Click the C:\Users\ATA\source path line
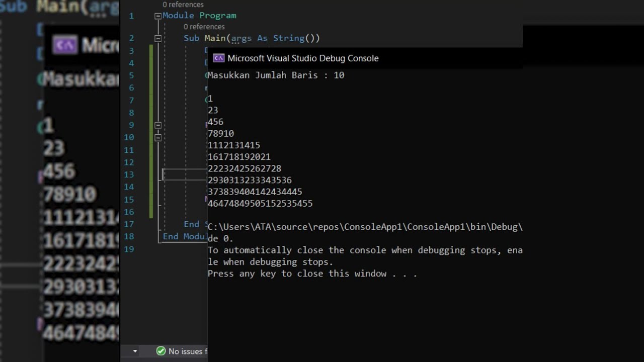Viewport: 644px width, 362px height. [x=365, y=227]
